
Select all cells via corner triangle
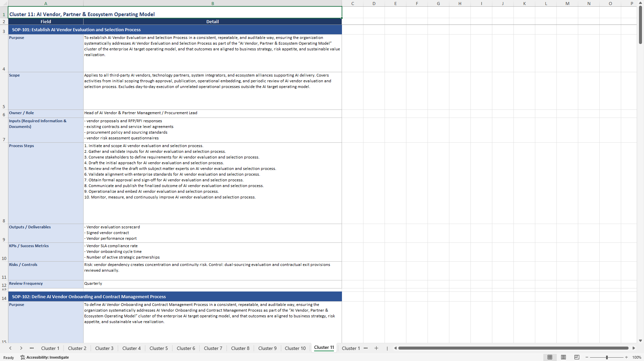(4, 3)
